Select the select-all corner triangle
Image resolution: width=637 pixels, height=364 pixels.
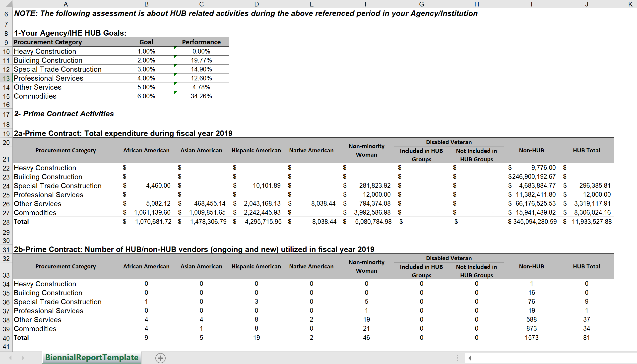coord(6,4)
